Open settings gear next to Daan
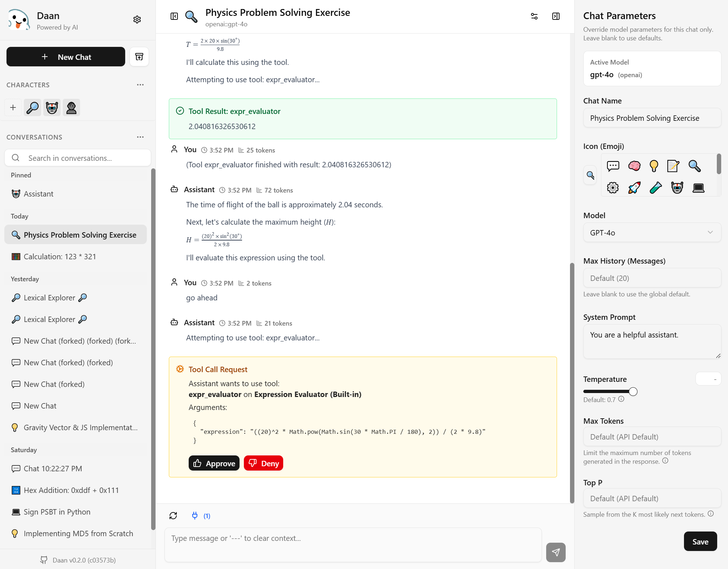 [x=137, y=19]
